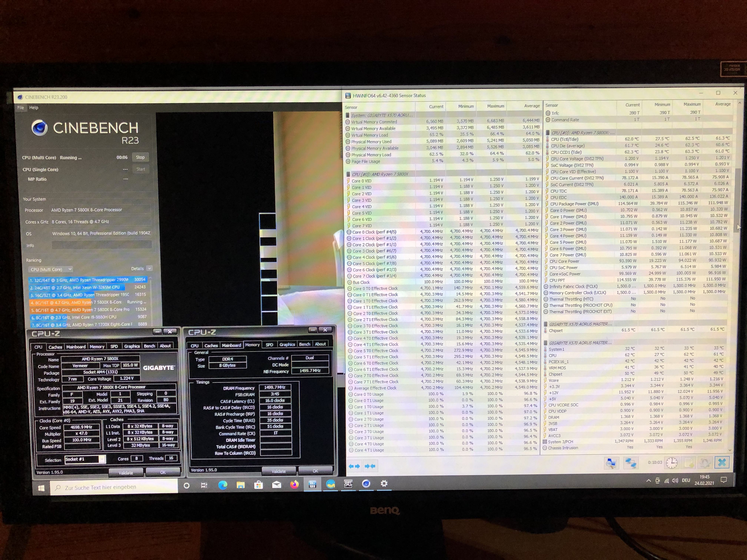Open Windows Settings gear in the taskbar
Screen dimensions: 747x560
pos(384,484)
